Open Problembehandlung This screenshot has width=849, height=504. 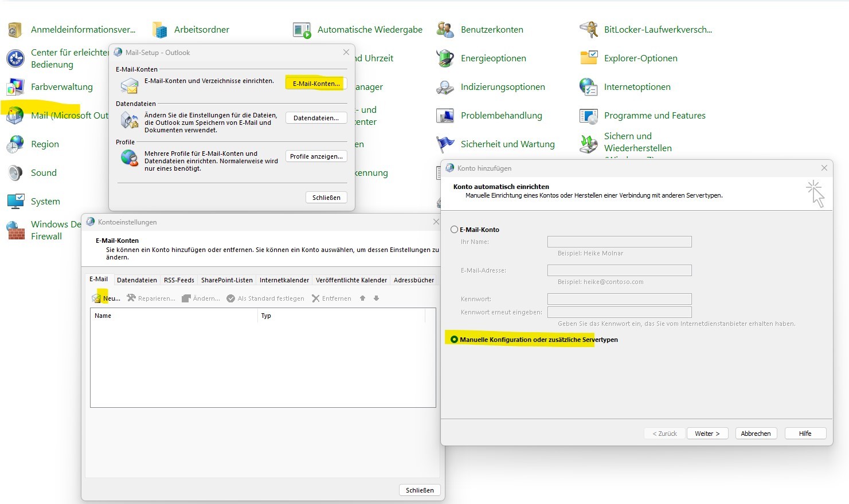[502, 115]
